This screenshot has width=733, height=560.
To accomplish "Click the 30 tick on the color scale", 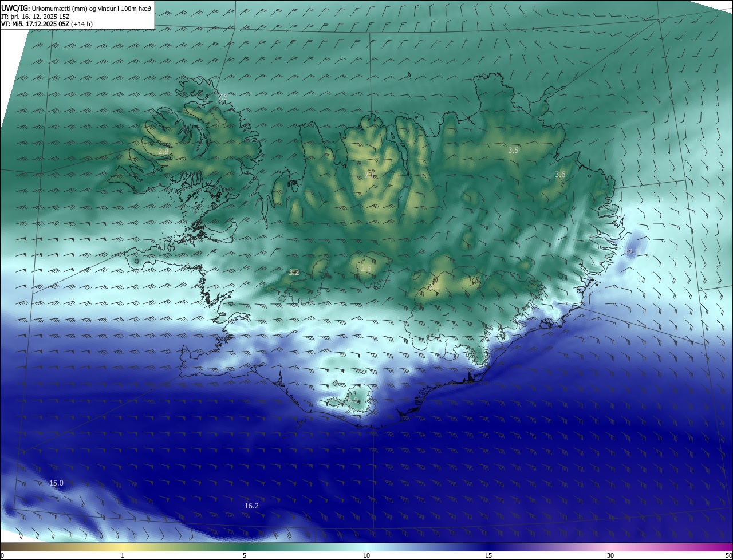I will pos(610,555).
